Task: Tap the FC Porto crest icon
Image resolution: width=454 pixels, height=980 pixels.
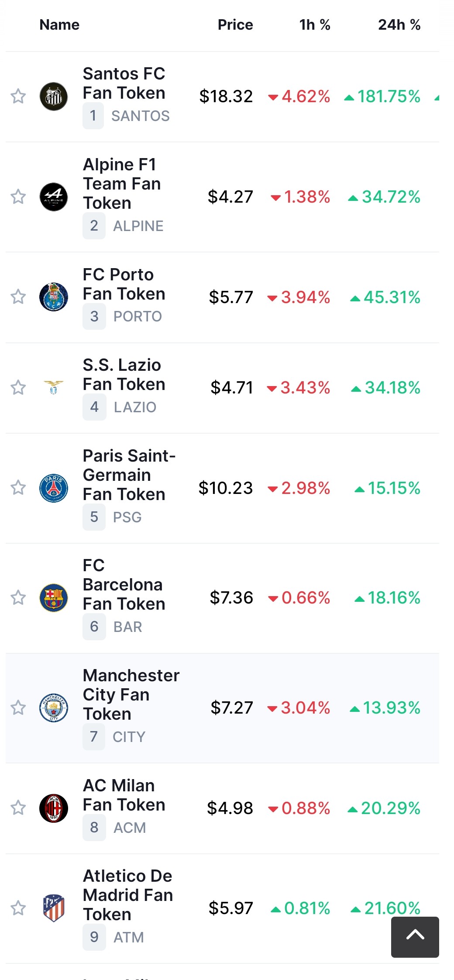Action: point(54,297)
